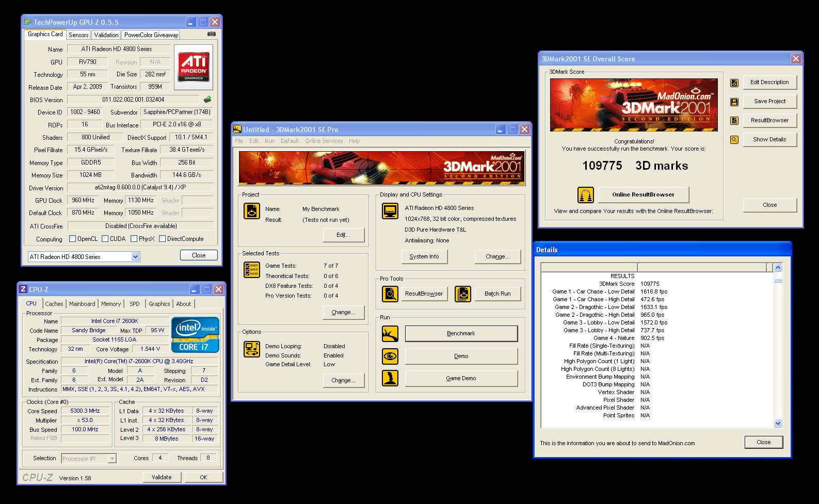Enable the OpenCL checkbox in GPU-Z
Viewport: 819px width, 504px height.
point(72,239)
